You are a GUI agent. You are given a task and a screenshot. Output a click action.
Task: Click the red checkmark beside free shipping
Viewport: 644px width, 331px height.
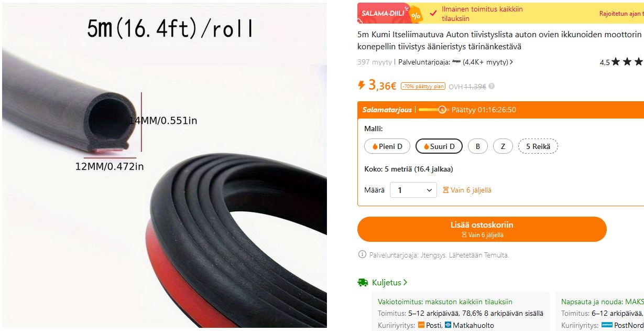click(433, 13)
